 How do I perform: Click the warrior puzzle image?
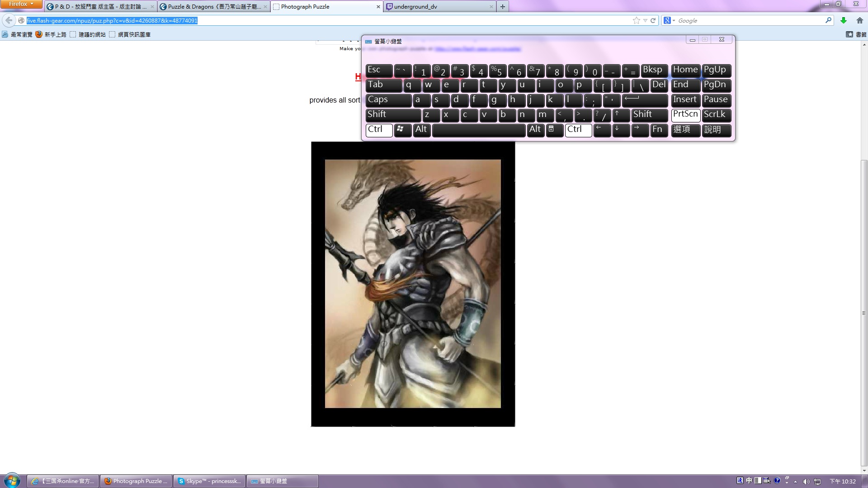(413, 284)
